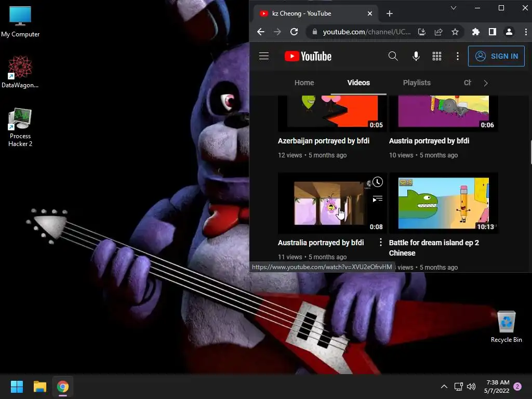This screenshot has height=399, width=532.
Task: Open File Explorer from taskbar
Action: (x=39, y=387)
